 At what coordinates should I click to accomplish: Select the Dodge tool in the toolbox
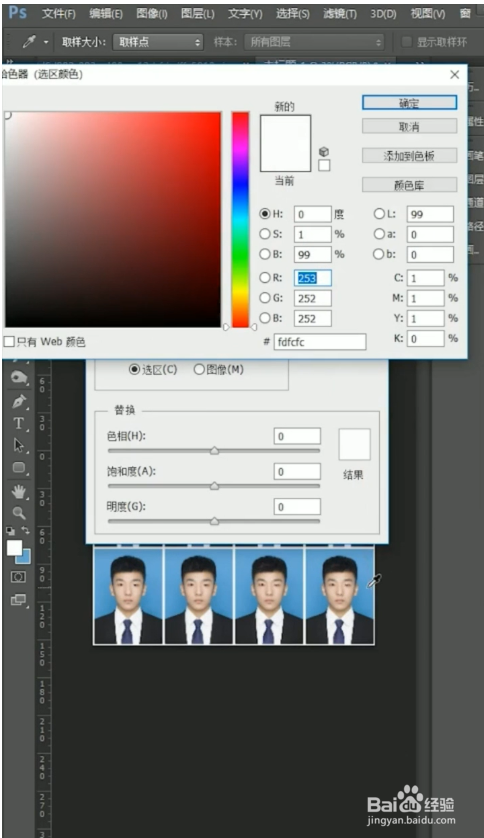pyautogui.click(x=19, y=377)
